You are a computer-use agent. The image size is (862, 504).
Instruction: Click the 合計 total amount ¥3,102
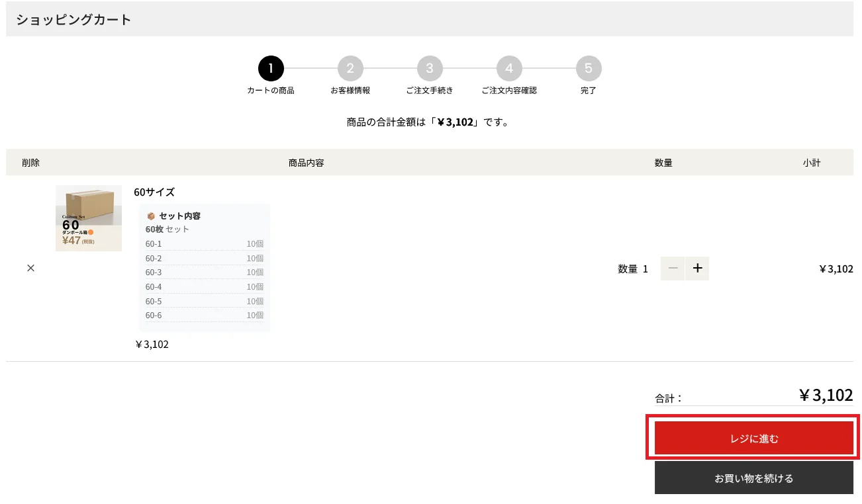(826, 396)
